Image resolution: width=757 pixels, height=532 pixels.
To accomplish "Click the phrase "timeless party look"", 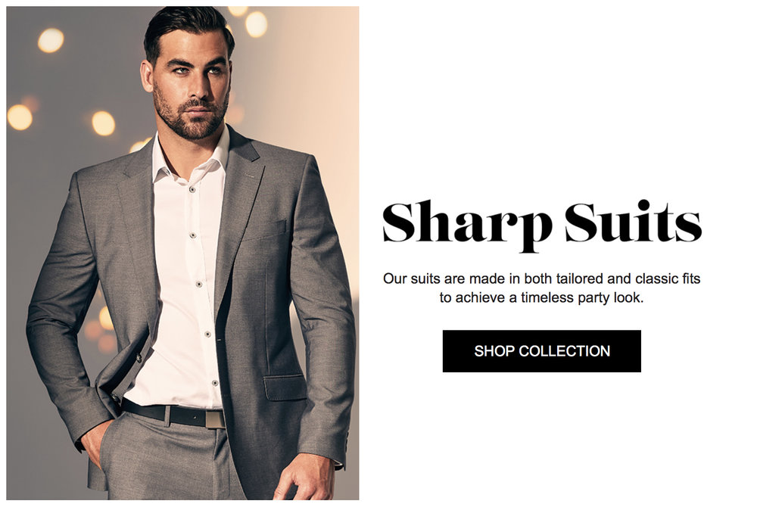I will click(x=581, y=297).
